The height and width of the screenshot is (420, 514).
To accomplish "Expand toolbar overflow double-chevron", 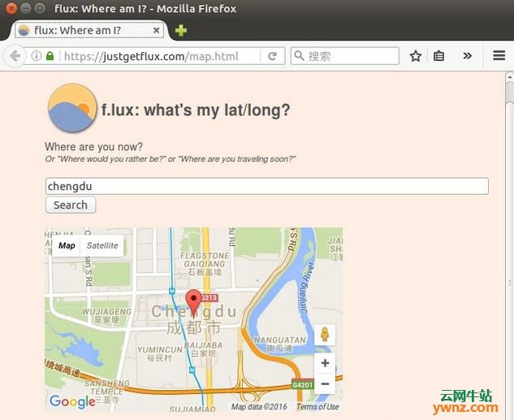I will click(x=467, y=56).
